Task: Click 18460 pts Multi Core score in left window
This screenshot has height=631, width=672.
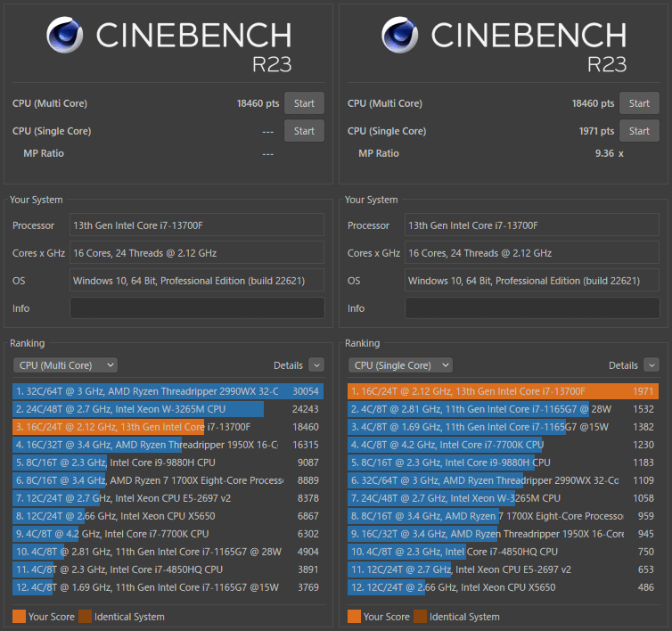Action: coord(258,103)
